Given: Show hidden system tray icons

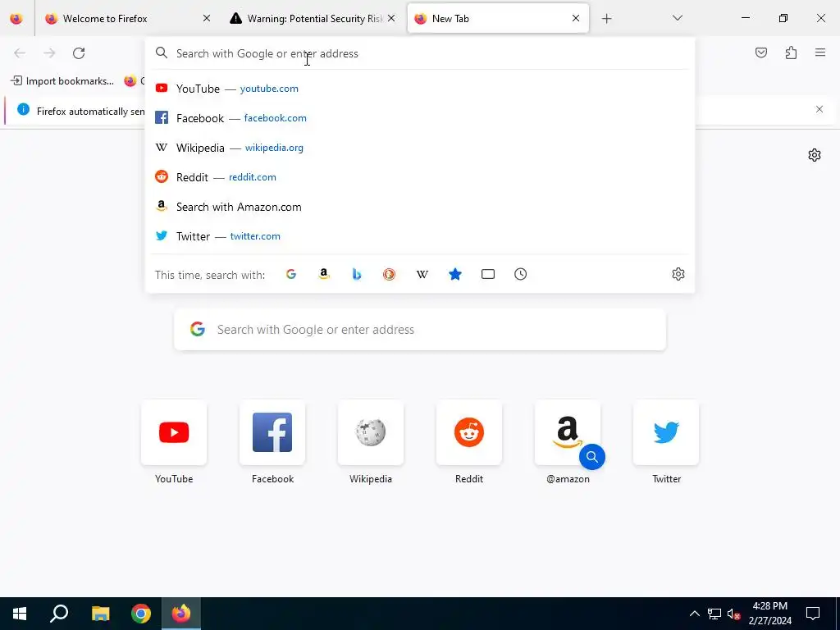Looking at the screenshot, I should [x=694, y=614].
